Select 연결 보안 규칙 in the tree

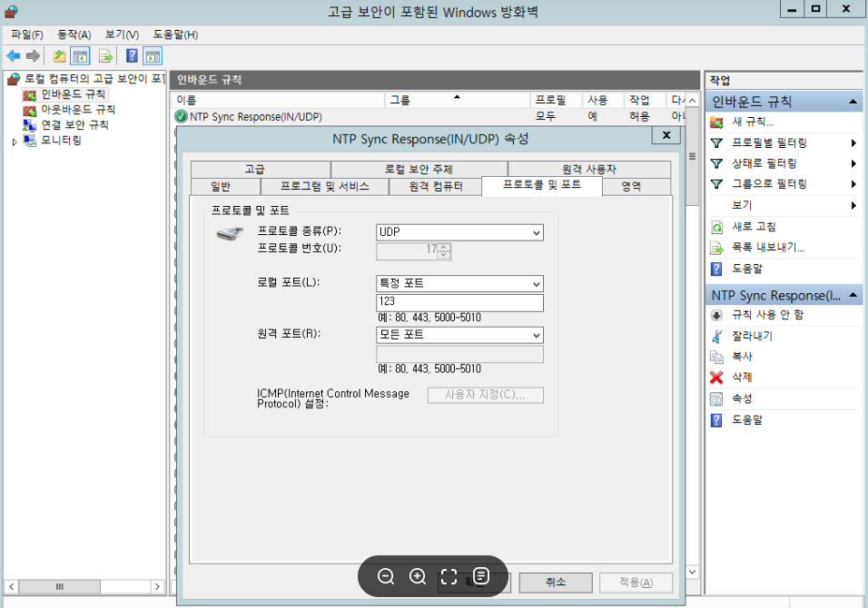coord(74,125)
